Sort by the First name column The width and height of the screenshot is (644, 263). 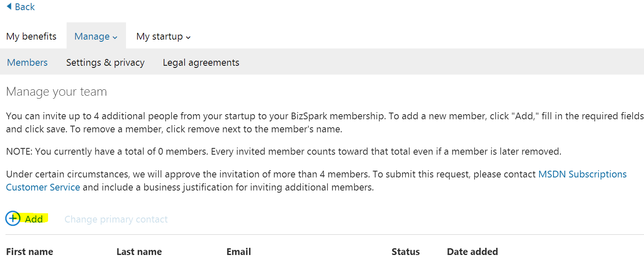30,252
